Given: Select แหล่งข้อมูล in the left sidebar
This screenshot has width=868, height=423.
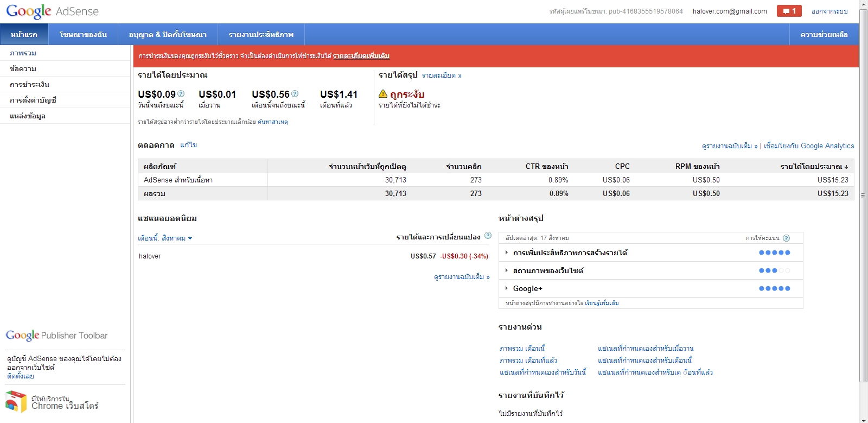Looking at the screenshot, I should [x=65, y=116].
